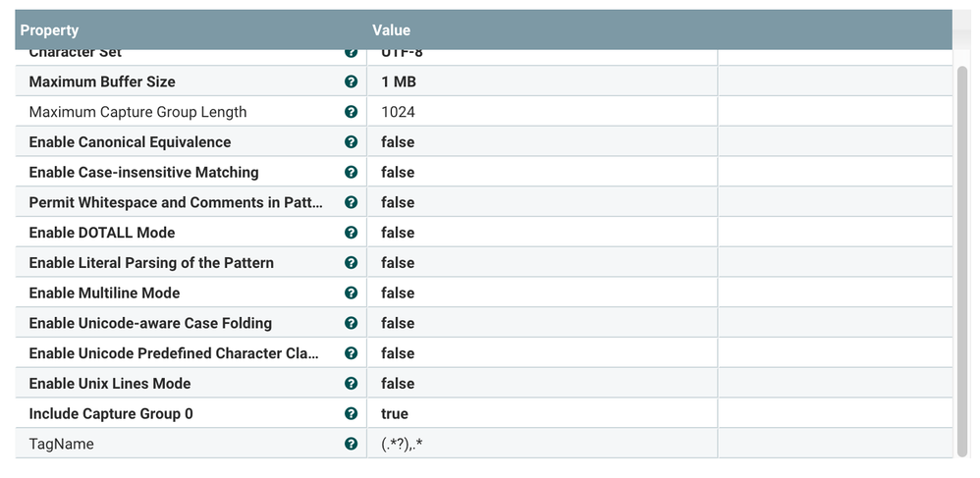Change Enable DOTALL Mode false value
Screen dimensions: 980x478
point(398,233)
